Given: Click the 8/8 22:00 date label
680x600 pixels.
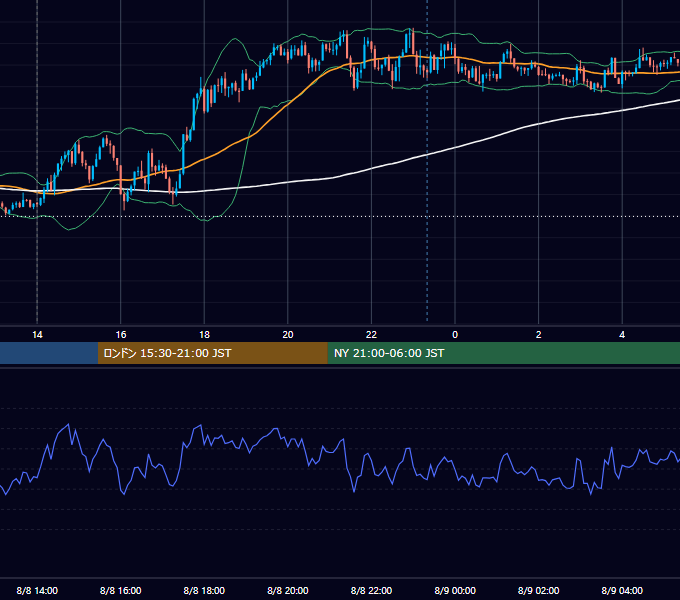Looking at the screenshot, I should point(371,590).
